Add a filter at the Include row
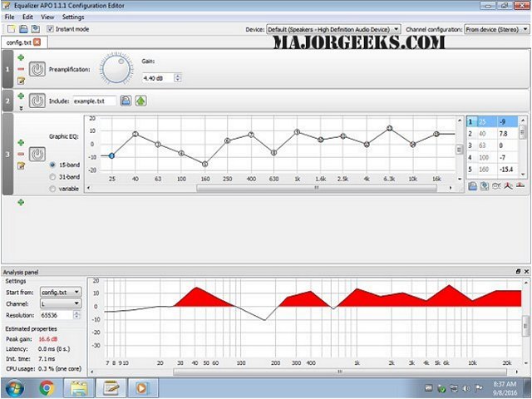 [21, 96]
